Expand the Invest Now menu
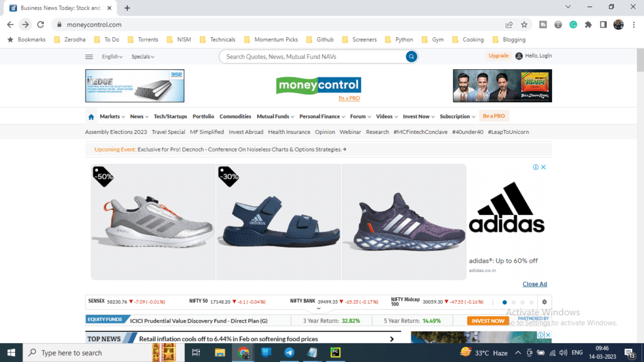Viewport: 644px width, 362px height. [x=418, y=116]
